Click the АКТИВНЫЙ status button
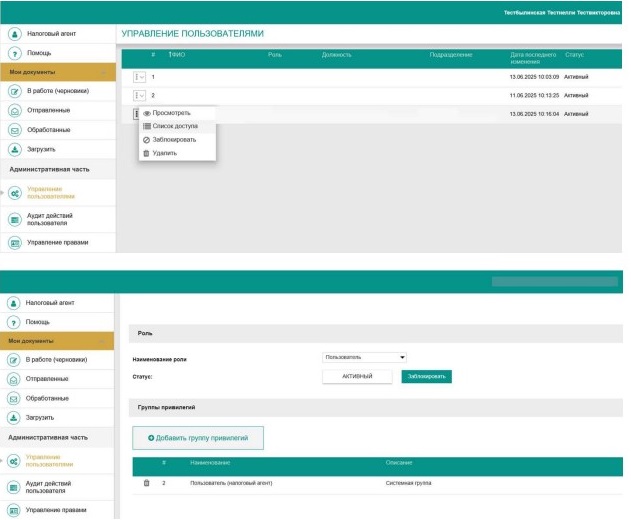631x520 pixels. [x=357, y=376]
